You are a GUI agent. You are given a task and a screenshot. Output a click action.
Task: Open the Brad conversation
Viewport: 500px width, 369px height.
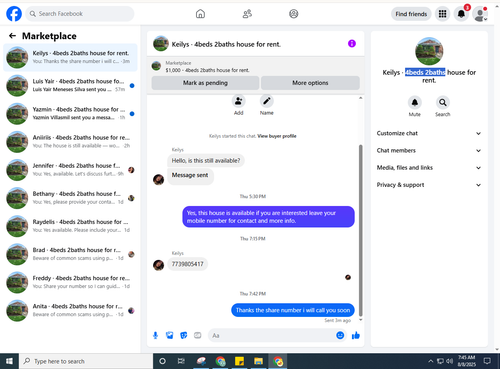[x=70, y=254]
